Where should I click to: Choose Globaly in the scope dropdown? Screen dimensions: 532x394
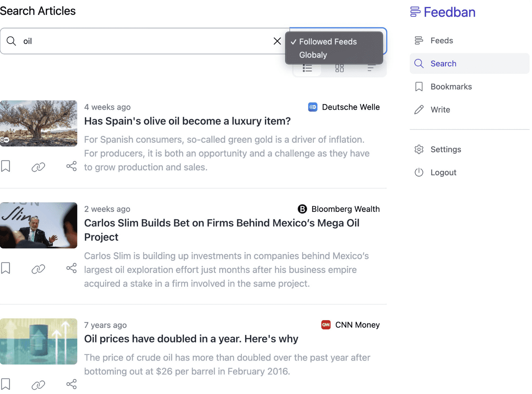point(313,55)
